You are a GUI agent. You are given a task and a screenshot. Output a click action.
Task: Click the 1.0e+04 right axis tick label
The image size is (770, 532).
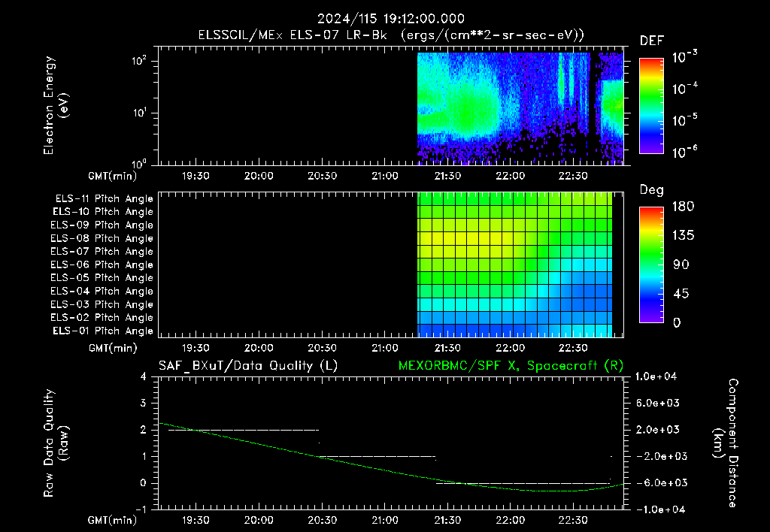pyautogui.click(x=656, y=376)
